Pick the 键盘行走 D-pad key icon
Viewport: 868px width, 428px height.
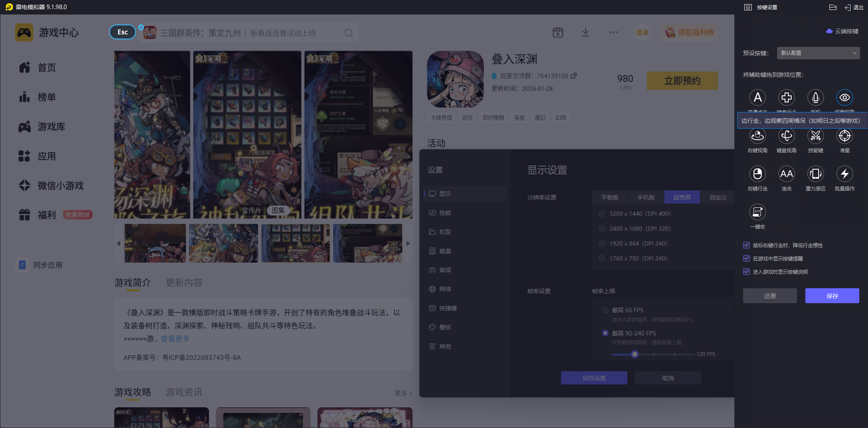[x=787, y=97]
